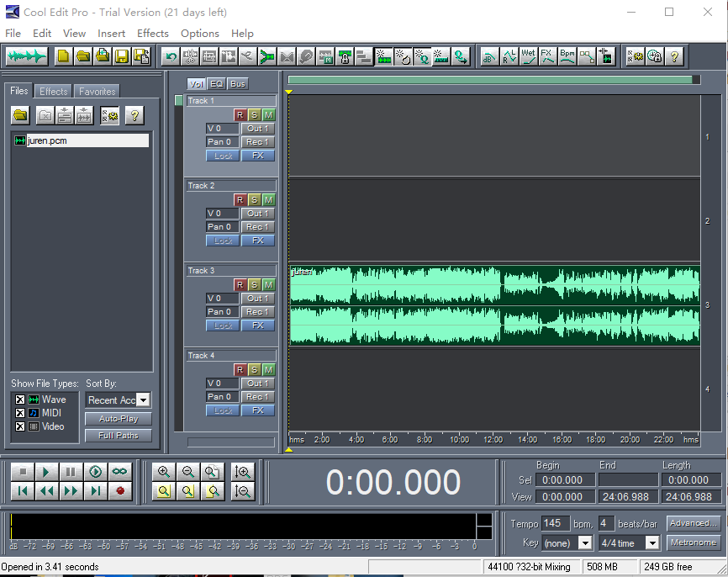Open the Options menu
728x577 pixels.
click(199, 34)
